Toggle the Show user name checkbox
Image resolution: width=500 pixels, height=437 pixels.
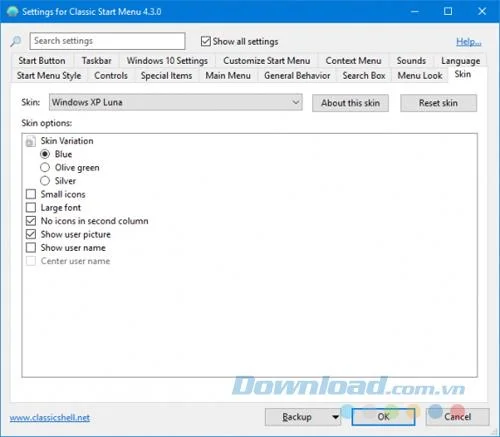31,247
